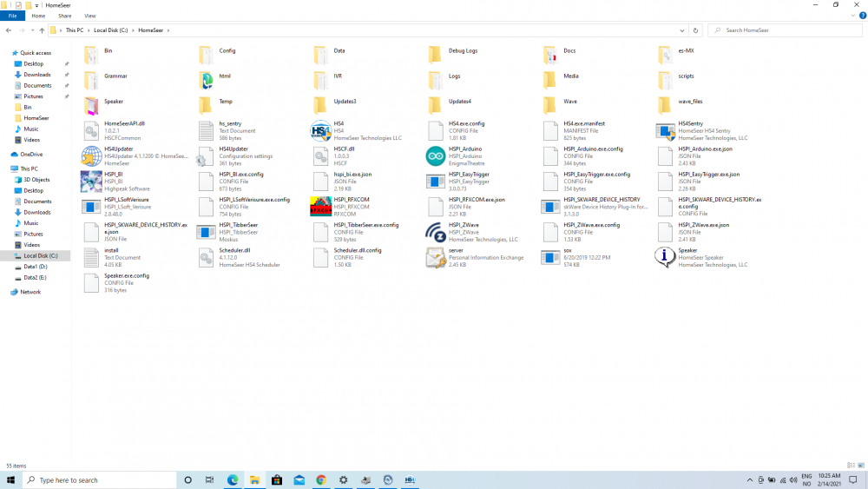Refresh the HomeSeer folder view
868x489 pixels.
[x=696, y=30]
